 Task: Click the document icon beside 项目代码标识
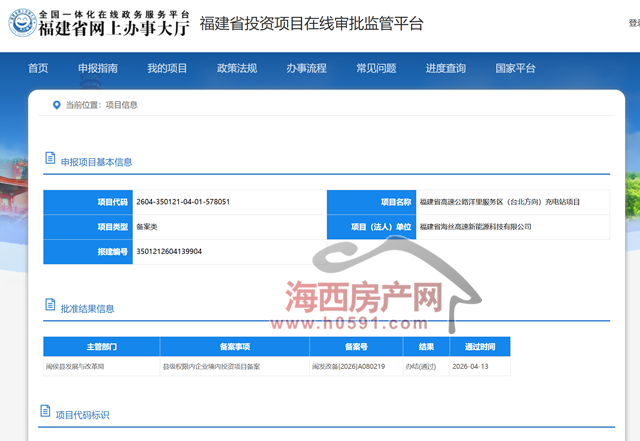coord(45,412)
